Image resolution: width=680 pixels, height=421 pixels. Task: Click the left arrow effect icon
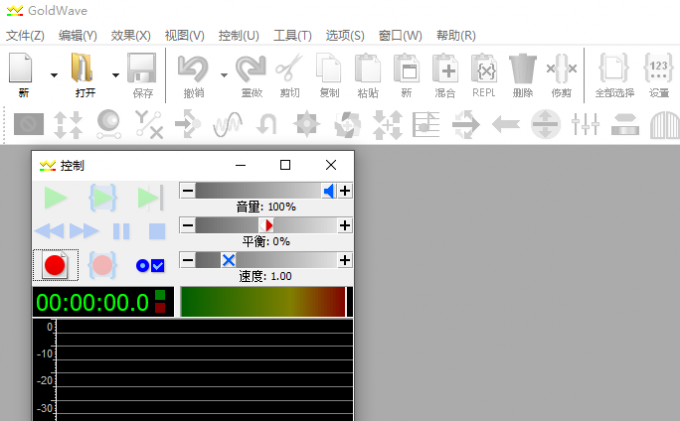click(x=506, y=124)
